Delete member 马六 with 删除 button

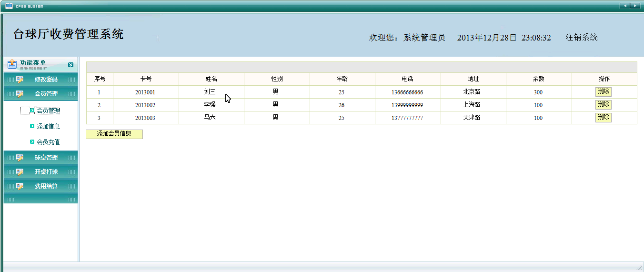pos(604,118)
